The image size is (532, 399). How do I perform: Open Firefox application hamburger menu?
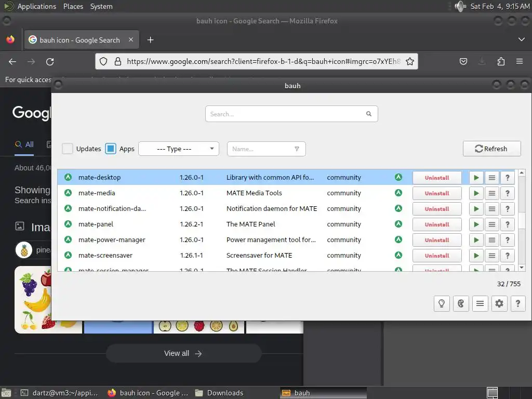520,61
